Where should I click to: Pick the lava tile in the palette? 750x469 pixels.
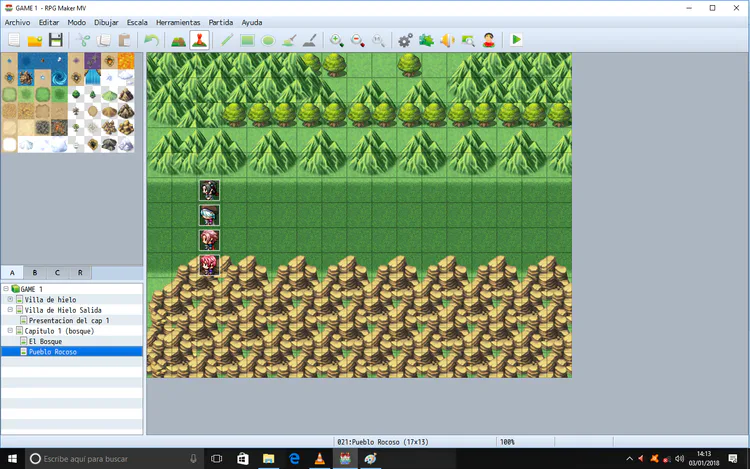click(126, 61)
